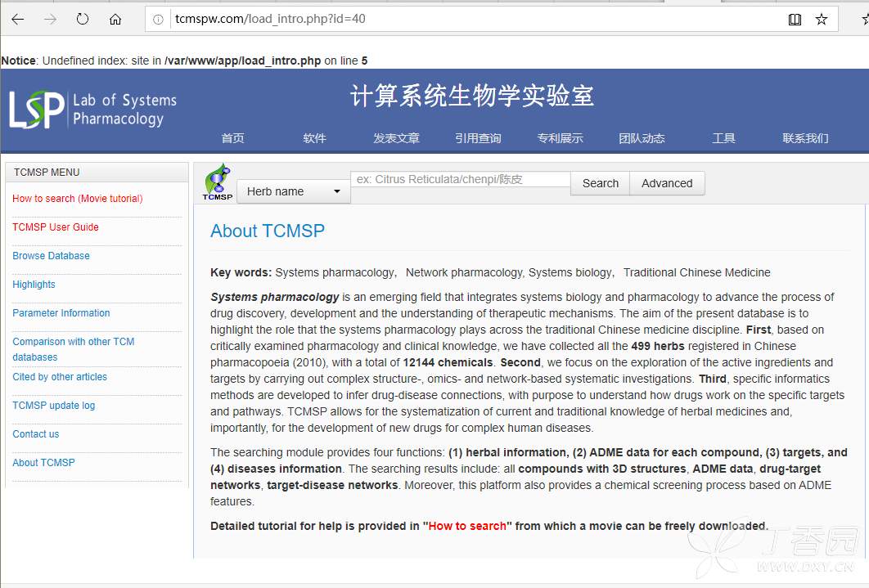Open How to search (Movie tutorial) link
Screen dimensions: 869x588
(x=78, y=198)
